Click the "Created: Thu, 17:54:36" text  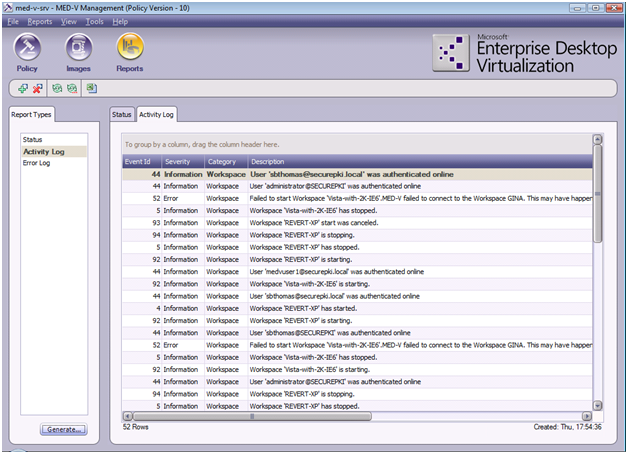point(567,427)
